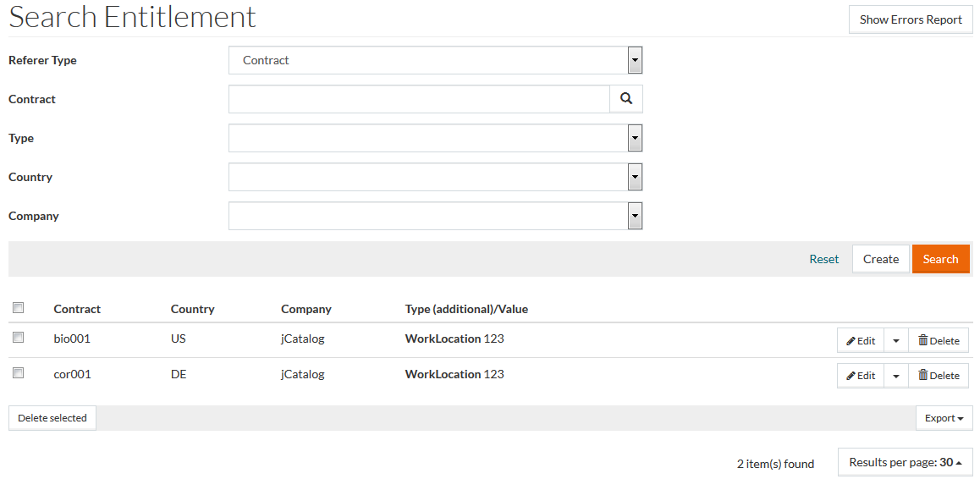Click the Reset link

pos(823,259)
